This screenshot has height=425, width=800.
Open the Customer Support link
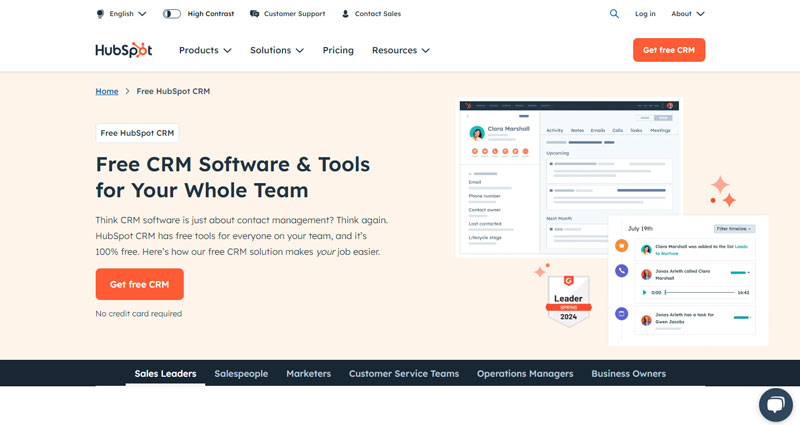294,14
